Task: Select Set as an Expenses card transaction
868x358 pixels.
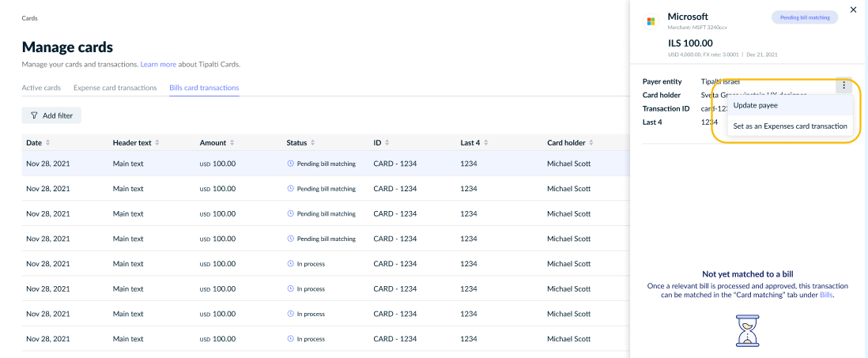Action: click(790, 126)
